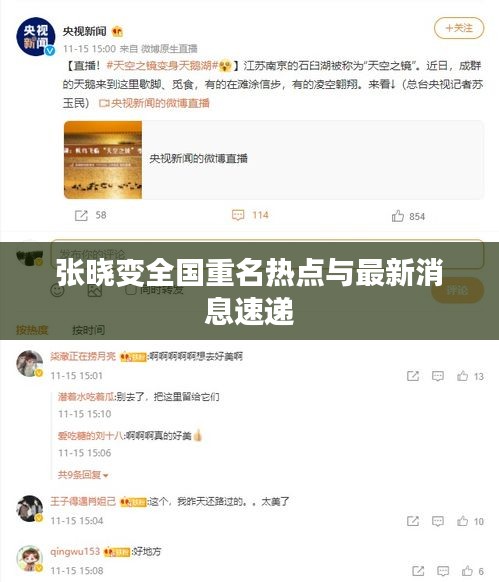The width and height of the screenshot is (499, 582).
Task: Submit with the 评论 button
Action: (x=457, y=290)
